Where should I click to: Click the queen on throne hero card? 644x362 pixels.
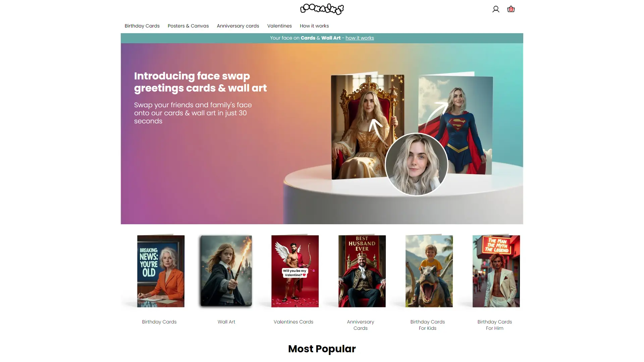[368, 127]
